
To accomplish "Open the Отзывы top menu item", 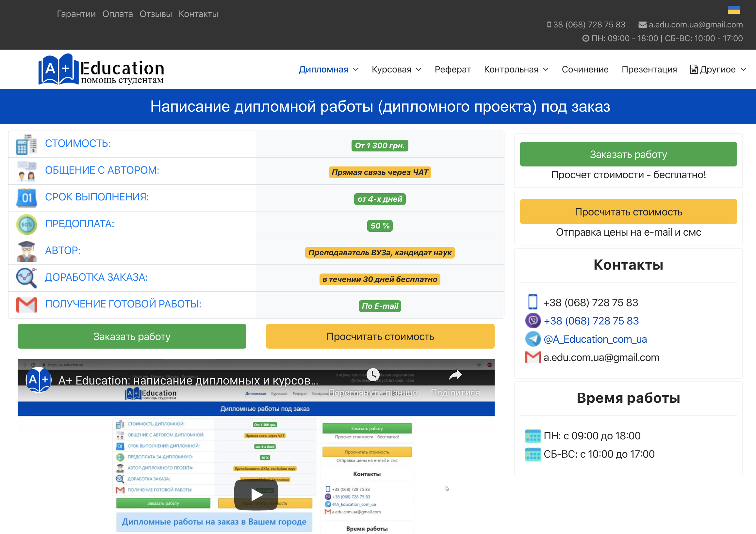I will pos(156,14).
